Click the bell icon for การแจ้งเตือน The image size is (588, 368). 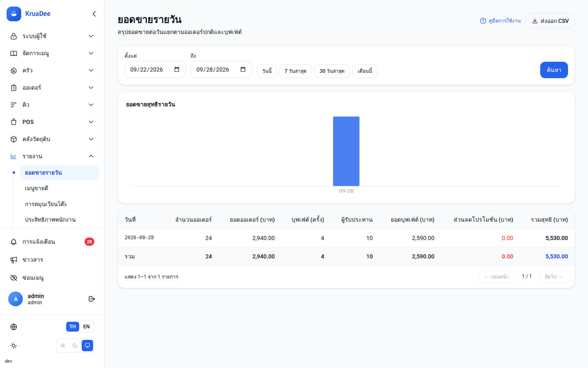(x=13, y=242)
